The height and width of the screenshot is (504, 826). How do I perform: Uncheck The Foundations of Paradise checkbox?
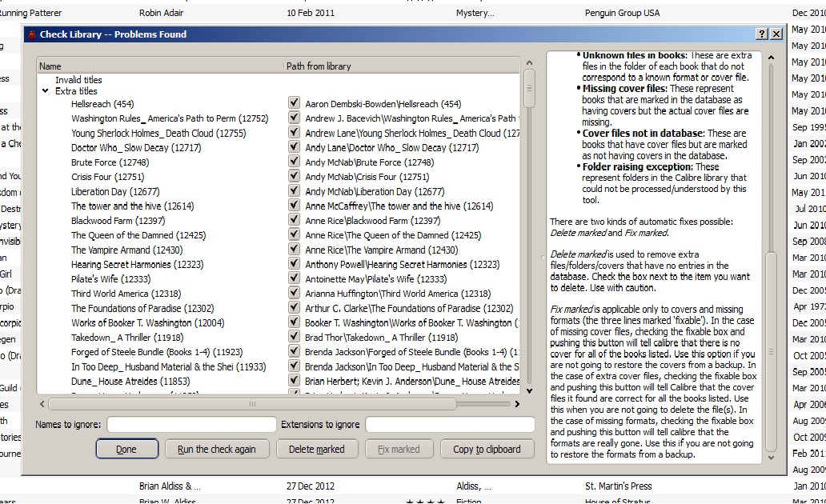pyautogui.click(x=294, y=307)
